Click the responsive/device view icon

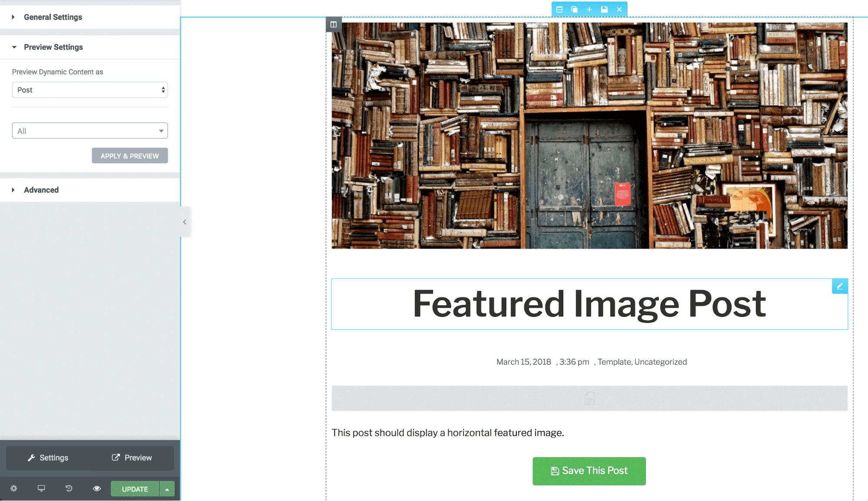coord(40,489)
